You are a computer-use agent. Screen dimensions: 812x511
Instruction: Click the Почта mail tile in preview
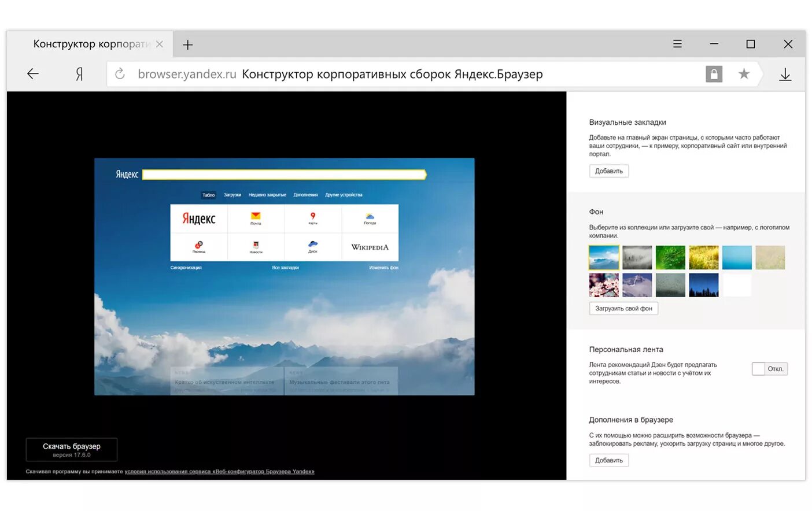[256, 219]
